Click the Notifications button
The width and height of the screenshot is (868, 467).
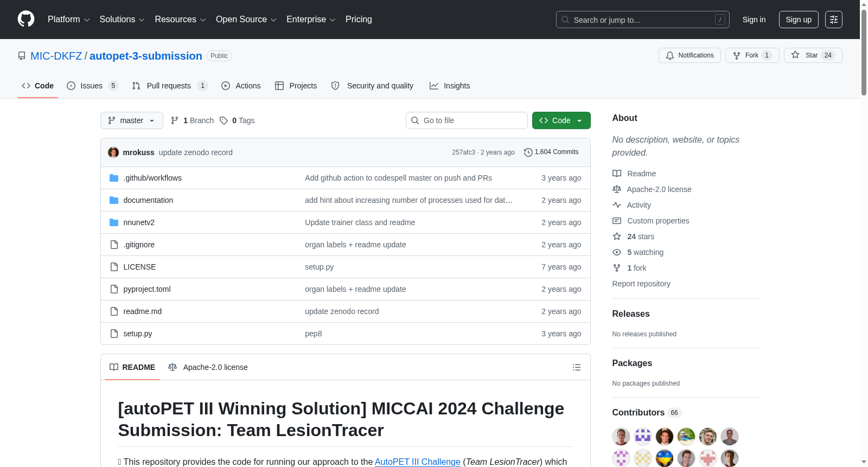point(690,55)
